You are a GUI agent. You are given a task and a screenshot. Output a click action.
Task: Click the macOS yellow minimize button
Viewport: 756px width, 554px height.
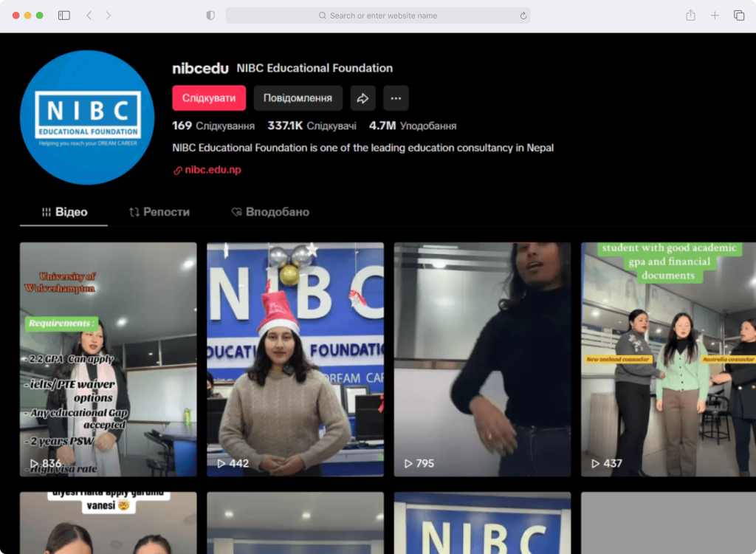click(x=27, y=16)
